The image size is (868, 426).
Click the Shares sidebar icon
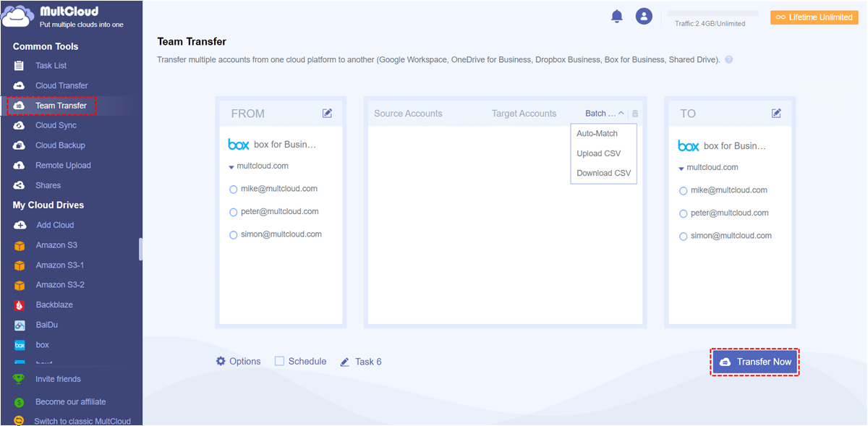[20, 185]
